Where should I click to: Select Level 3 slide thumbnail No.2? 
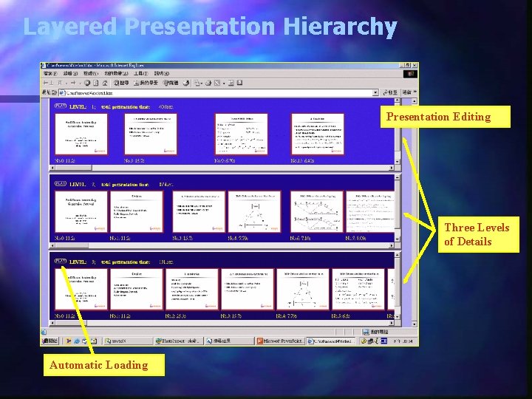(192, 290)
